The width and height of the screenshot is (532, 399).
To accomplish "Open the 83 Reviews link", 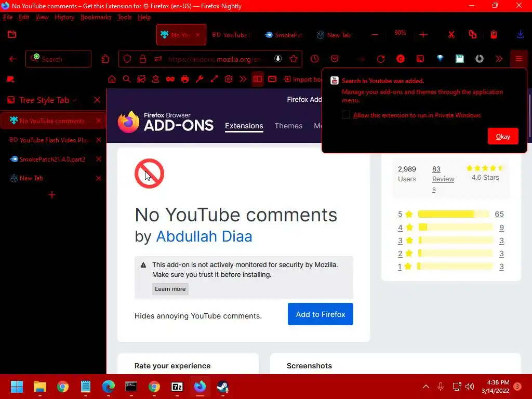I will (x=443, y=179).
